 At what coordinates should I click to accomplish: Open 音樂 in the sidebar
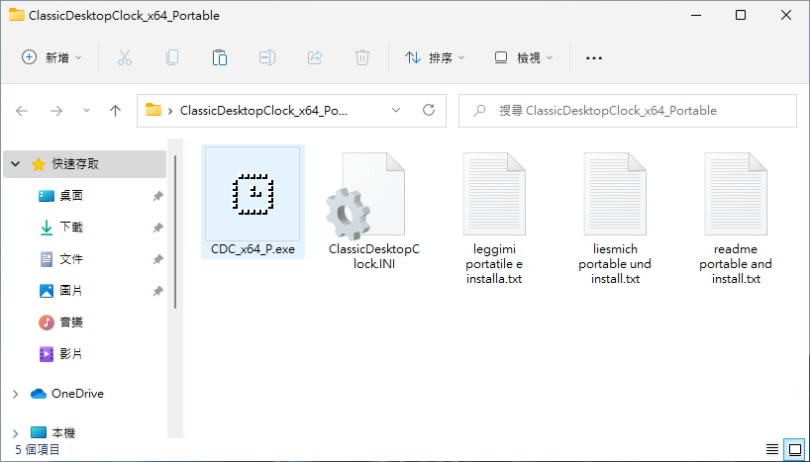tap(71, 322)
